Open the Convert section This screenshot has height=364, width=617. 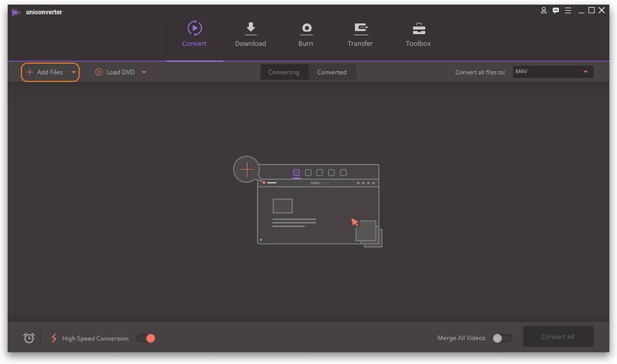tap(194, 34)
